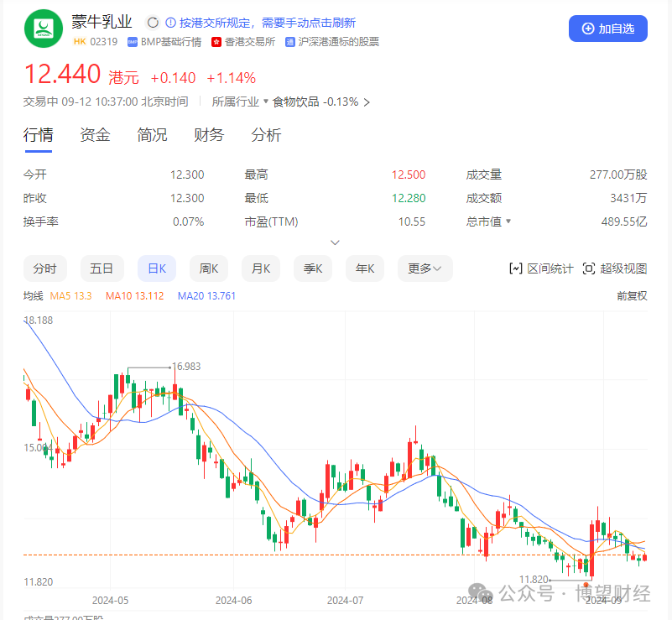Click the 18.188 price axis label
This screenshot has width=672, height=620.
pos(39,320)
